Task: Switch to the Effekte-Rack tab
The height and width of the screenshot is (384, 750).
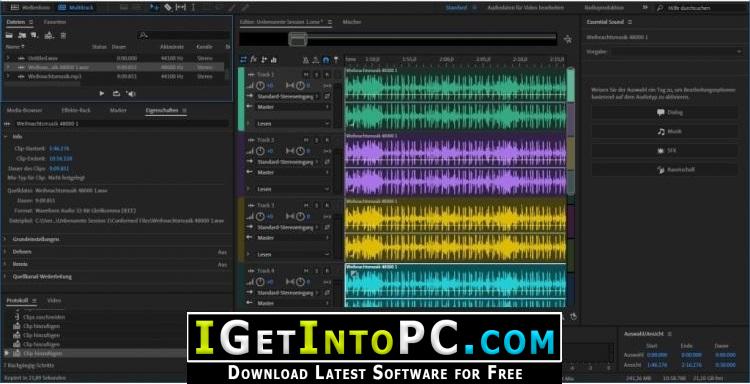Action: (x=76, y=110)
